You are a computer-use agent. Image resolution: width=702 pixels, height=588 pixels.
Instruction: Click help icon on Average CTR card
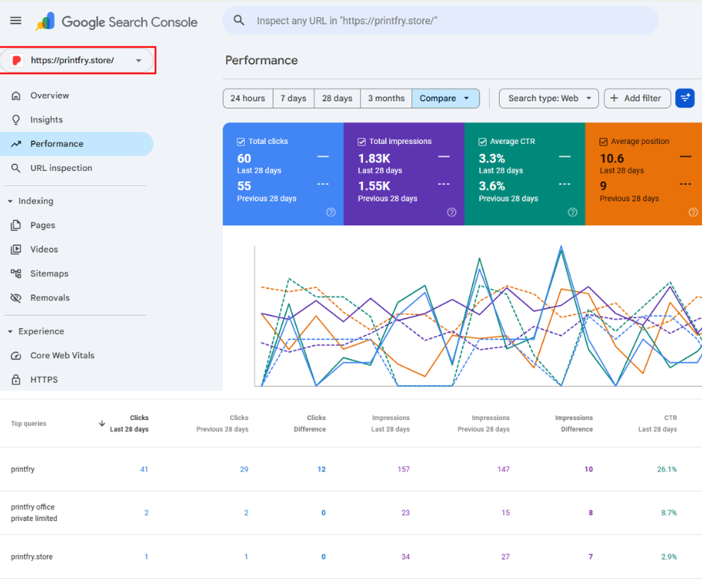click(573, 212)
